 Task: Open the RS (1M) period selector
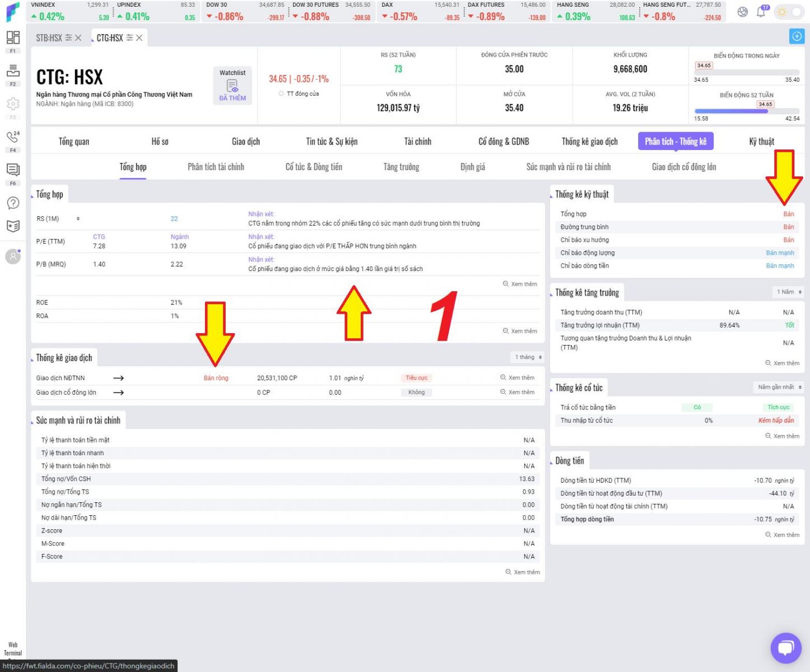click(x=78, y=219)
